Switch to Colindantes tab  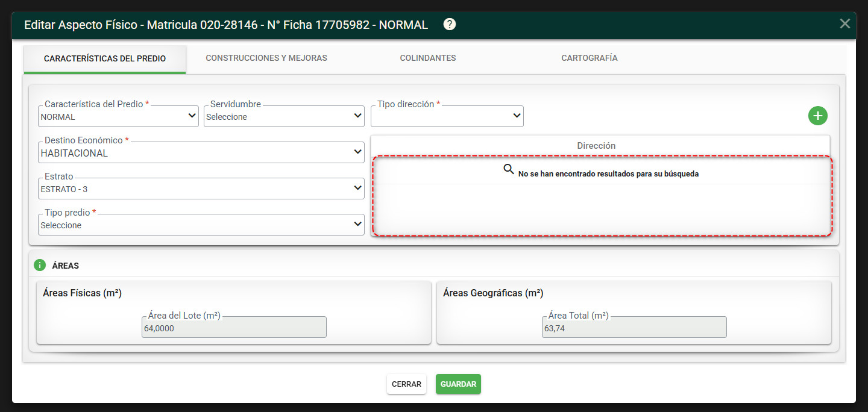(428, 58)
